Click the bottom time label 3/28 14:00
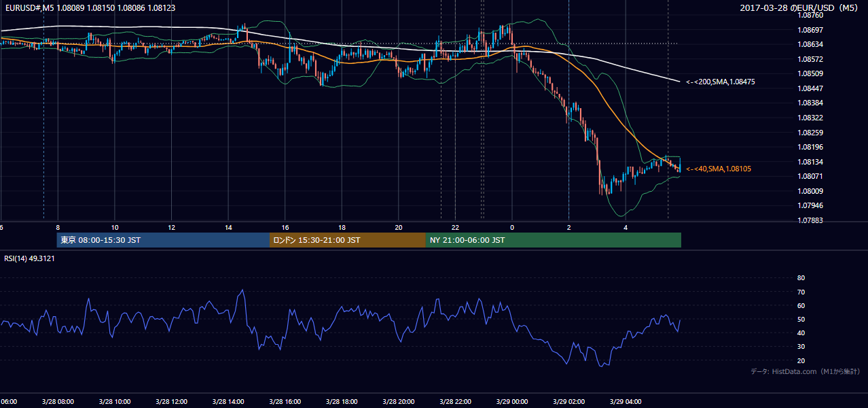Screen dimensions: 868x408 coord(228,402)
